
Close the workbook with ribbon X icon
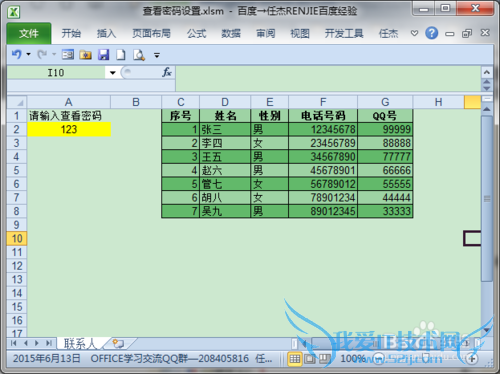(x=485, y=33)
